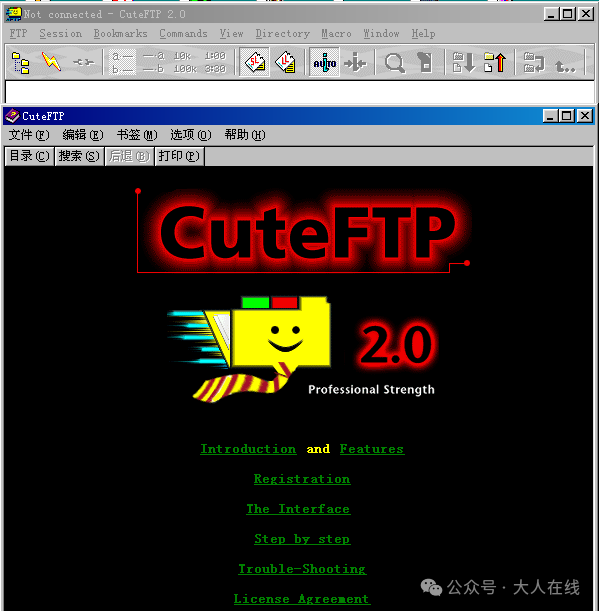
Task: Open the Session menu
Action: tap(61, 34)
